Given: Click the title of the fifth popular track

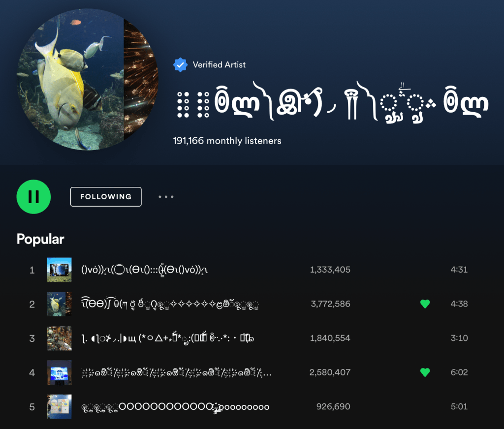Looking at the screenshot, I should click(175, 407).
